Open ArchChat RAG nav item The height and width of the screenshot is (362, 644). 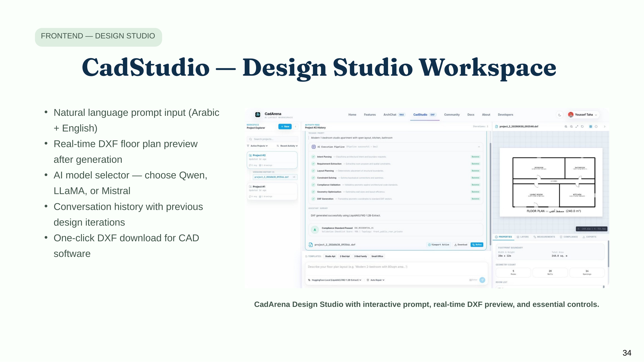[394, 115]
